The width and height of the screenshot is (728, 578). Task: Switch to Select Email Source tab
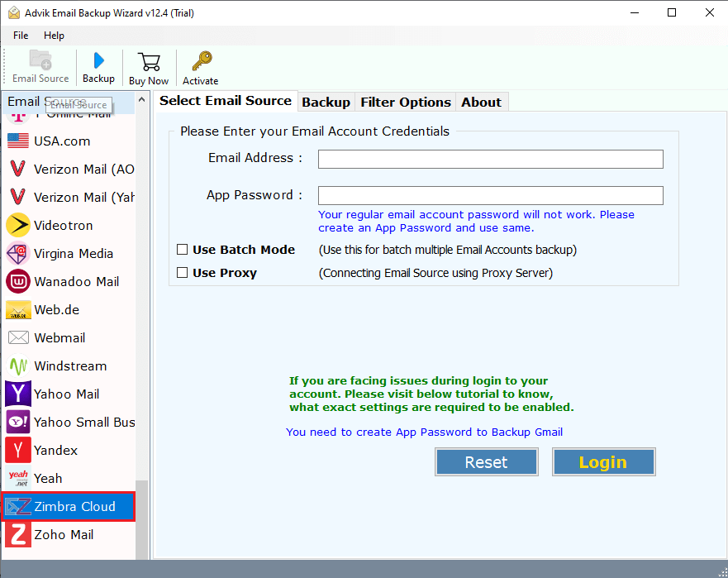[226, 101]
